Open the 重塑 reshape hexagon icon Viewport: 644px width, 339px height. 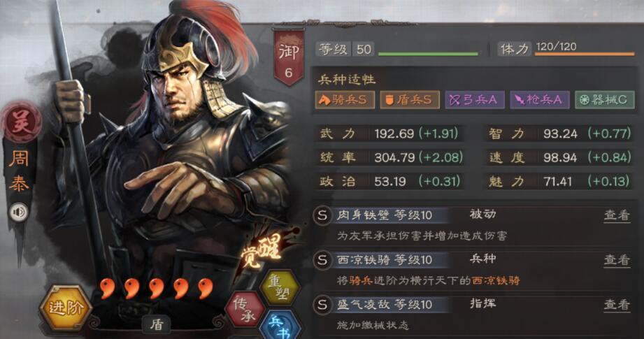tap(280, 287)
